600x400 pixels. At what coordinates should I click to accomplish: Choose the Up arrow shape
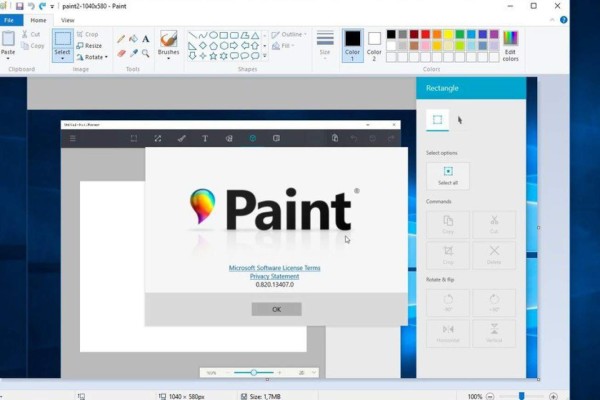point(255,46)
